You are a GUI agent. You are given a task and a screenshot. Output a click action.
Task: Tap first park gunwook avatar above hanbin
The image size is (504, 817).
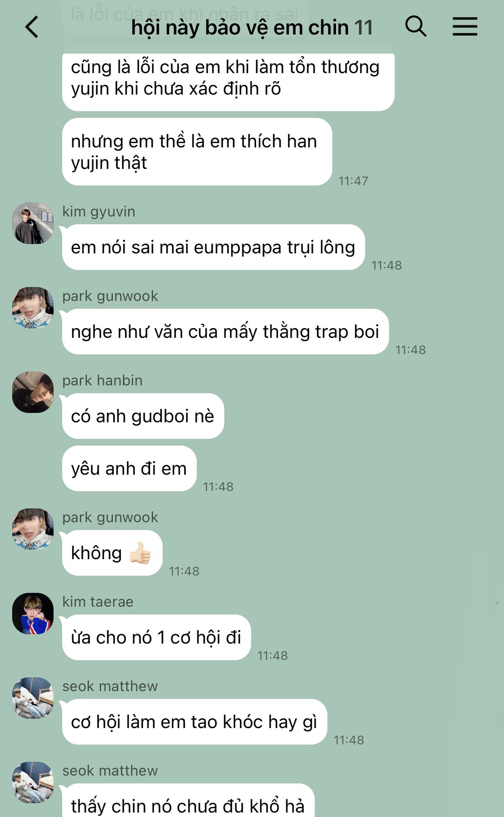pos(33,308)
